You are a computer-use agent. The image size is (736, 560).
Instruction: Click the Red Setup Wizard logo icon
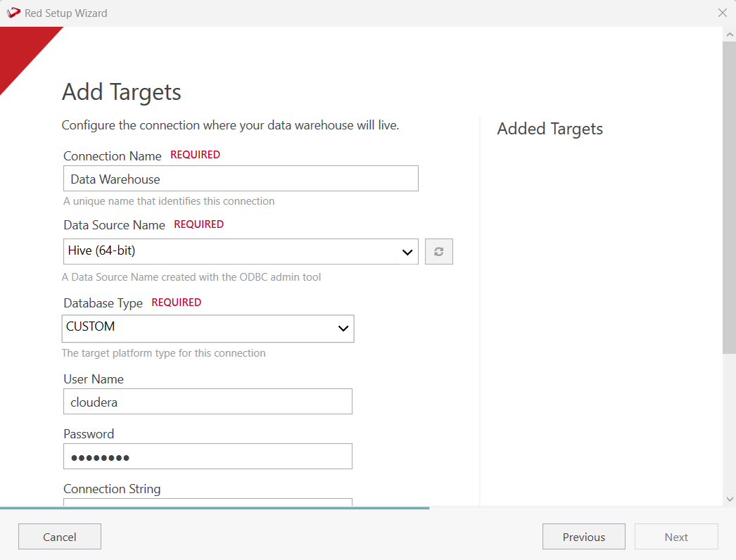pos(13,13)
